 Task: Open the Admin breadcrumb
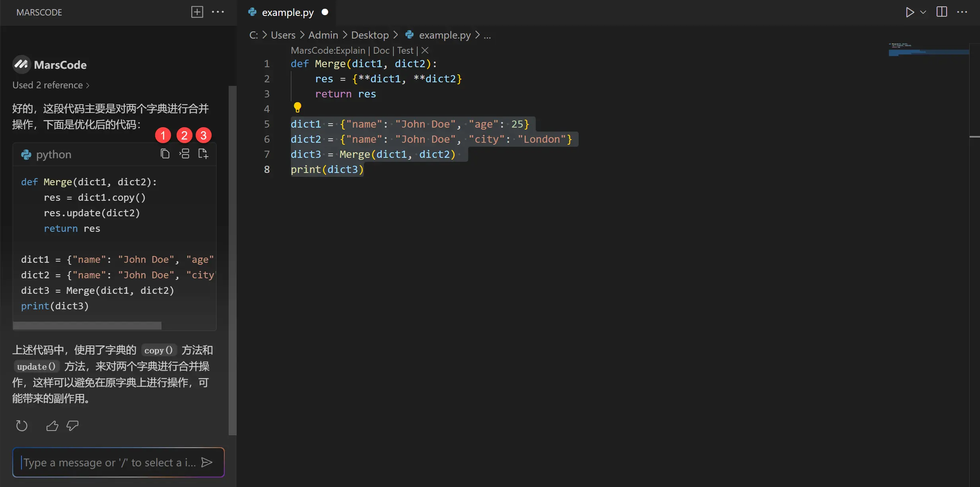coord(323,35)
